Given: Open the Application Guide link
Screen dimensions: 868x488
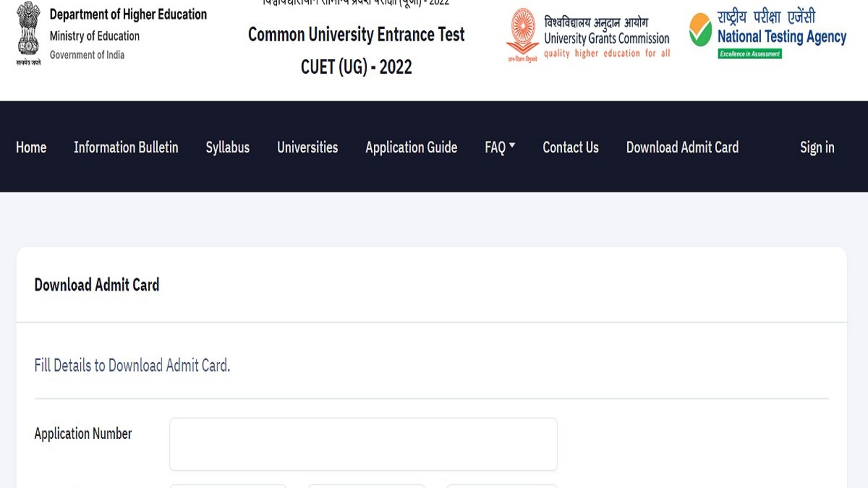Looking at the screenshot, I should 411,147.
